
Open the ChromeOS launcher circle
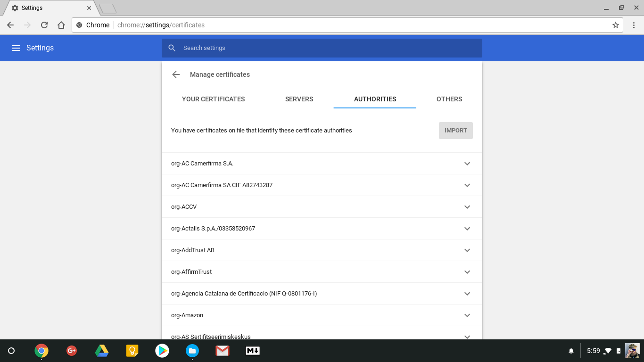point(11,351)
